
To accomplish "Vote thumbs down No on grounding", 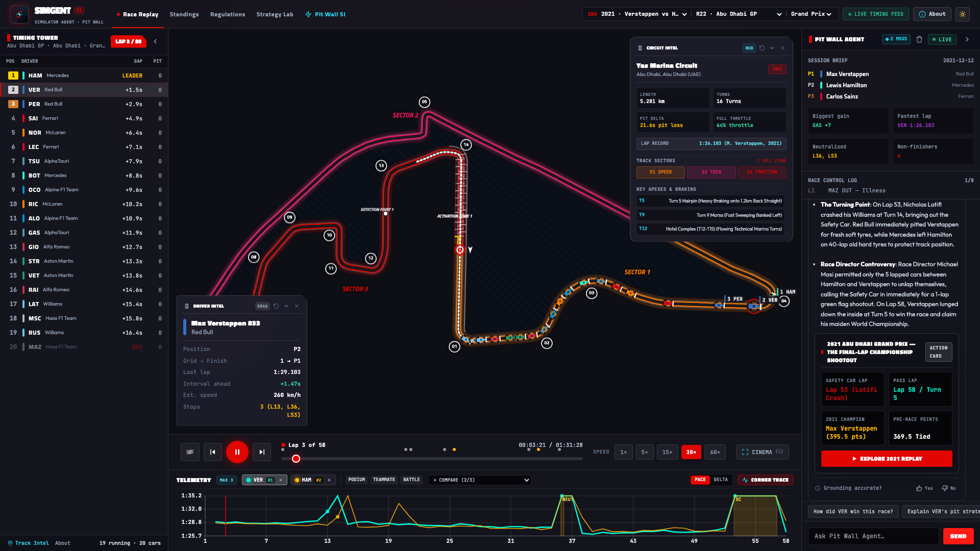I will pos(949,488).
